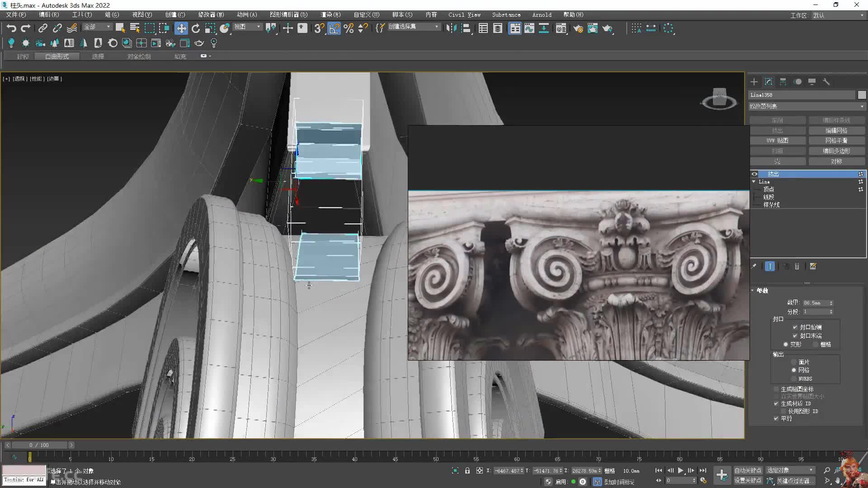Select the 变形 radio option
The image size is (868, 488).
pyautogui.click(x=786, y=344)
